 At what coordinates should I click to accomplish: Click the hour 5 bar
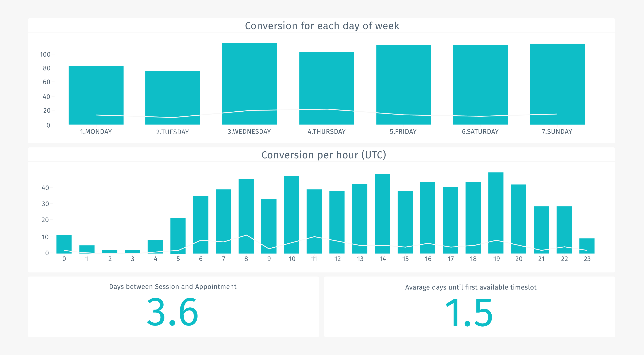pos(178,236)
